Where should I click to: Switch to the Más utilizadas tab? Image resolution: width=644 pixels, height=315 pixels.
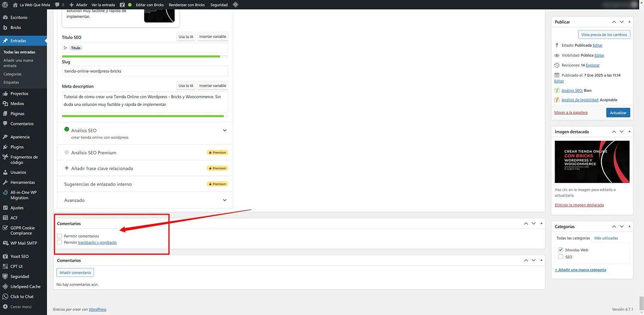tap(606, 238)
